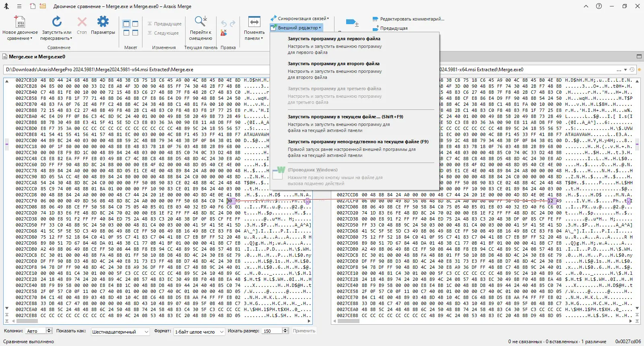Viewport: 644px width, 346px height.
Task: Click the Сравнение выполнено status text
Action: point(29,342)
